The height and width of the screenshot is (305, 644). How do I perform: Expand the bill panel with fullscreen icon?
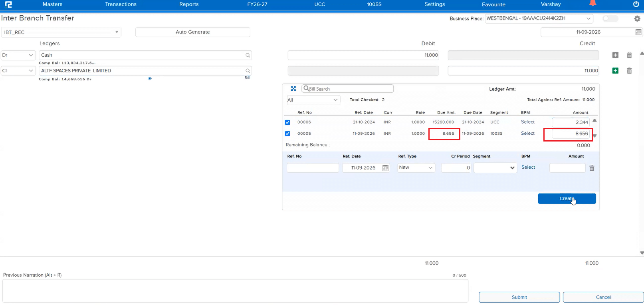tap(293, 89)
